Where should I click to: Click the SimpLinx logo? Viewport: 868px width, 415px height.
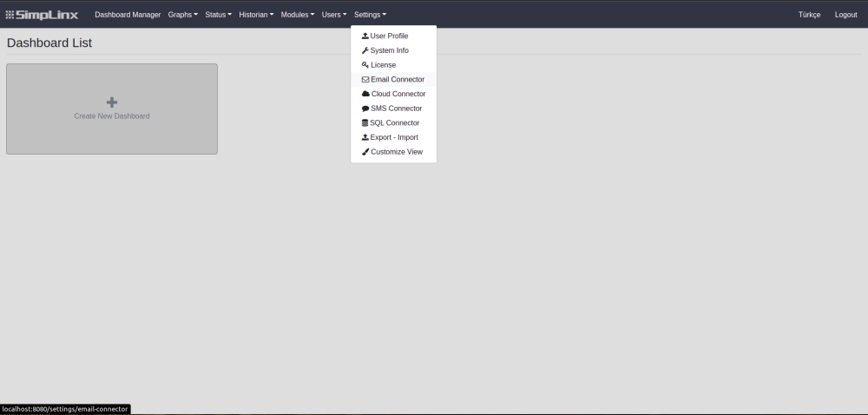tap(42, 15)
